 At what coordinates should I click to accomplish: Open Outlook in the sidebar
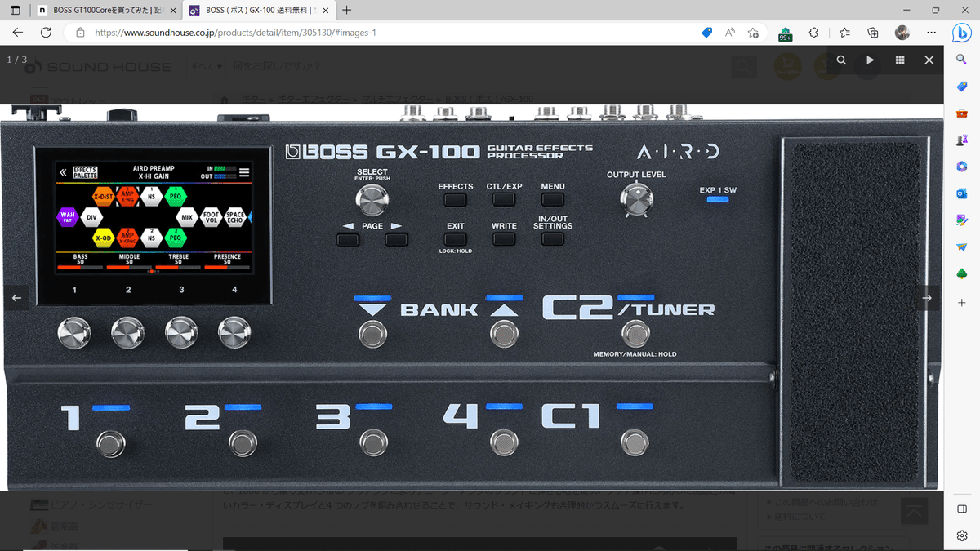tap(962, 193)
